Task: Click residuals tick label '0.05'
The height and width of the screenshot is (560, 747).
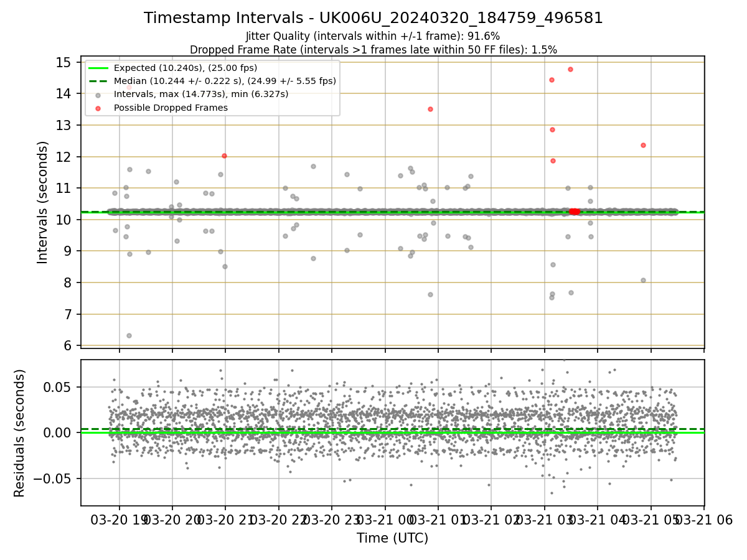Action: pos(57,387)
